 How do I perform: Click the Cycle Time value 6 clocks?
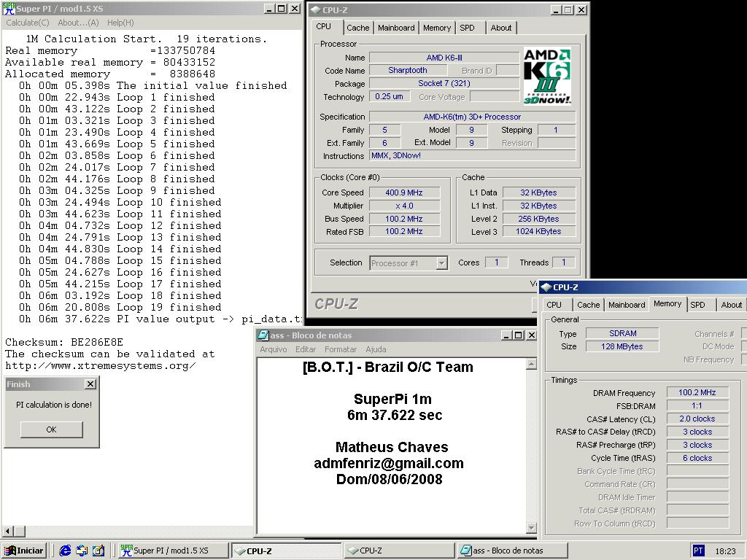tap(697, 458)
